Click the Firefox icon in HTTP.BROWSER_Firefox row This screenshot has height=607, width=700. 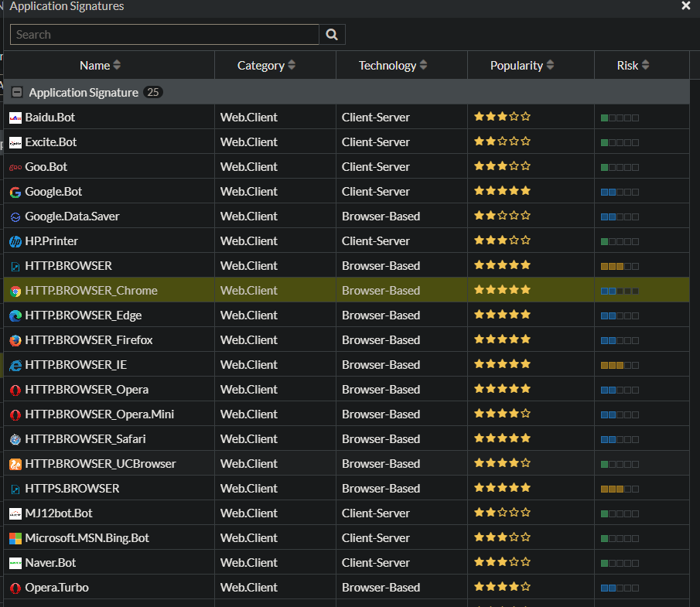click(x=15, y=340)
